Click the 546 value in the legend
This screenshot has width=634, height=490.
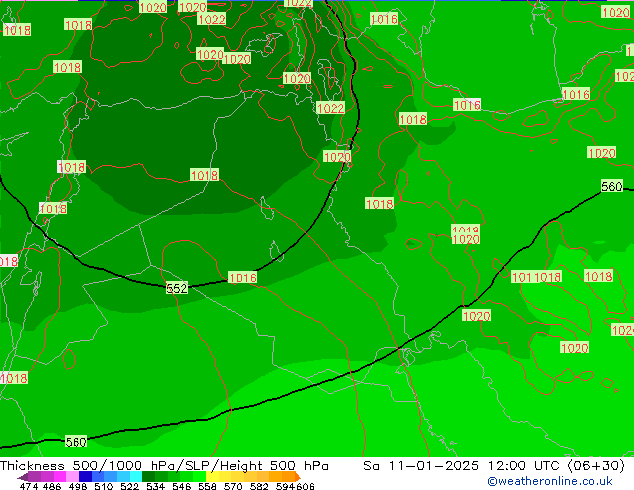[181, 486]
